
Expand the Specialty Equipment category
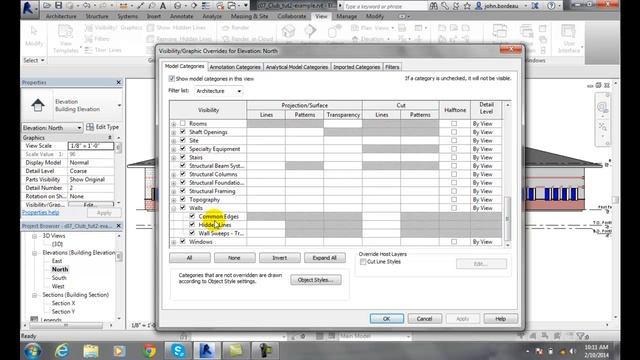(x=174, y=149)
